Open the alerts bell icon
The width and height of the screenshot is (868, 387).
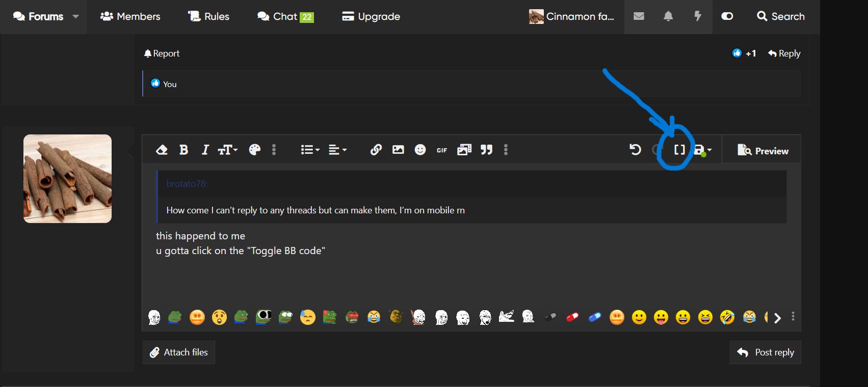(x=668, y=16)
